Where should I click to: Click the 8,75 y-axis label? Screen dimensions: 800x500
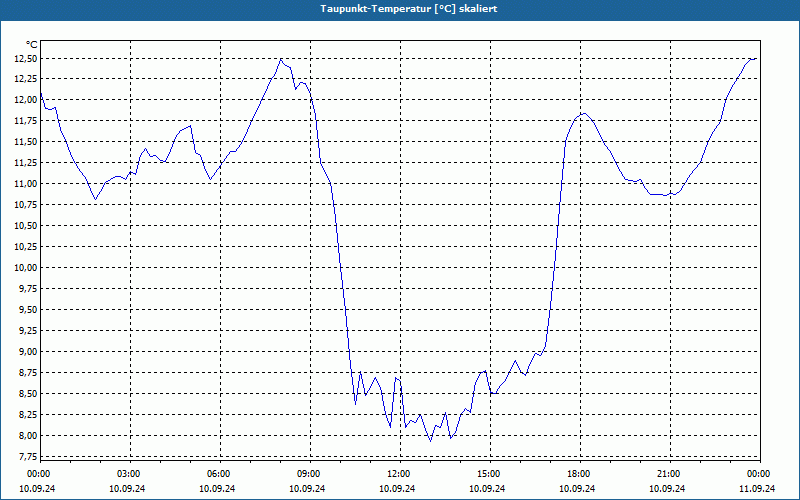(27, 372)
